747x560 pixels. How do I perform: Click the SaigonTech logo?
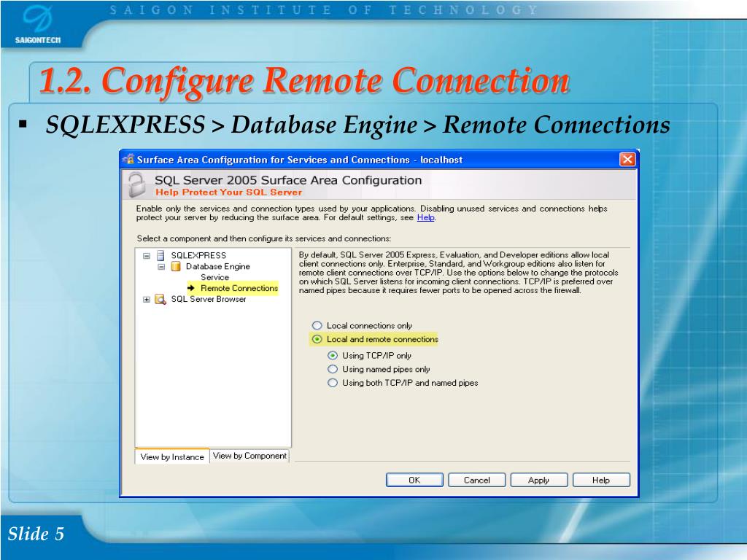[38, 24]
